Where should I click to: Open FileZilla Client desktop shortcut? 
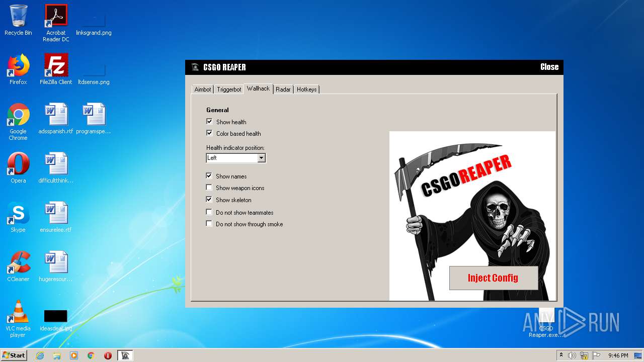(56, 69)
